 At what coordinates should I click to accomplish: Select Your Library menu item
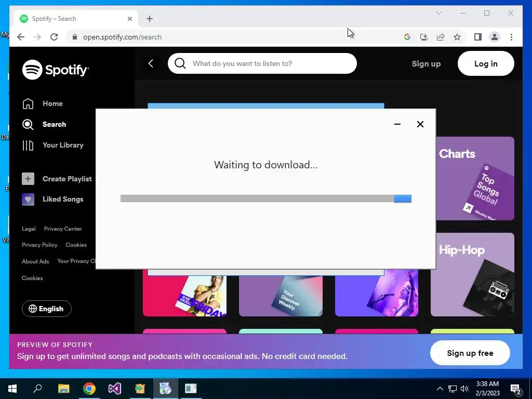coord(63,145)
